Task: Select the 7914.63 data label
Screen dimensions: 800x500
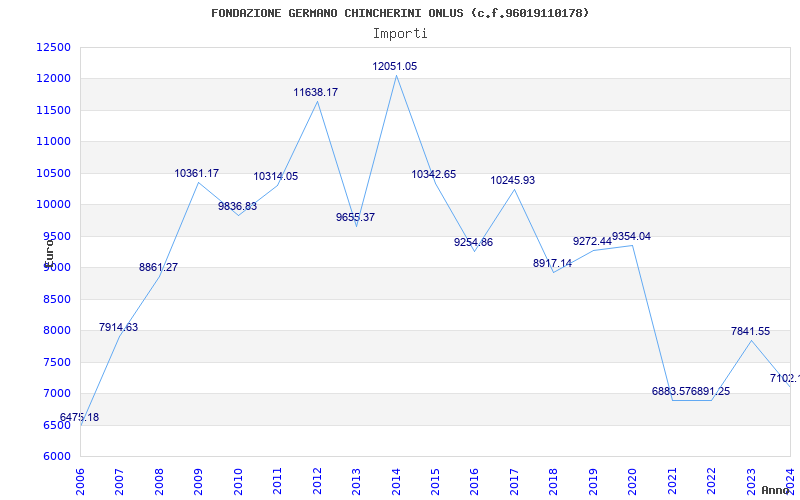Action: [x=118, y=328]
